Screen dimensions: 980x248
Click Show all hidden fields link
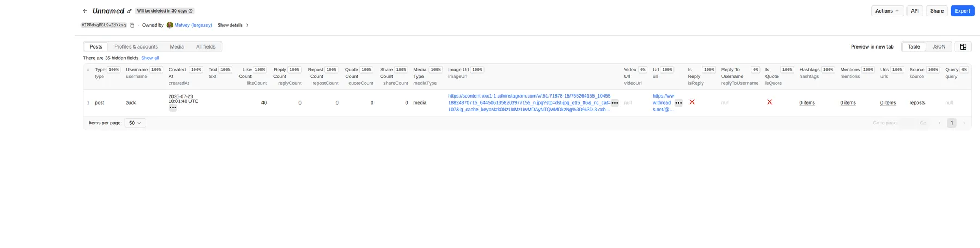point(150,58)
